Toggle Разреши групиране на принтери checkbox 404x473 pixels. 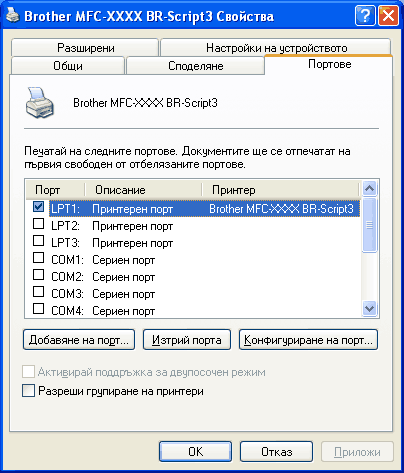click(28, 391)
